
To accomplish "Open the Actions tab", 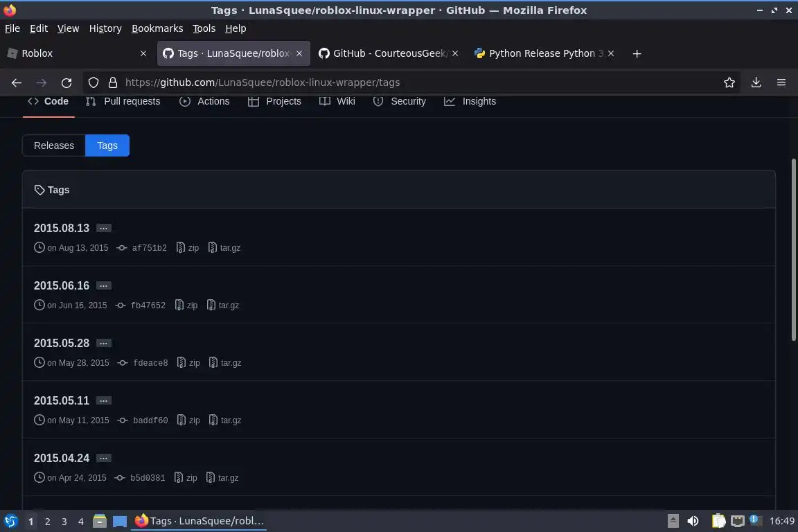I will [x=204, y=101].
